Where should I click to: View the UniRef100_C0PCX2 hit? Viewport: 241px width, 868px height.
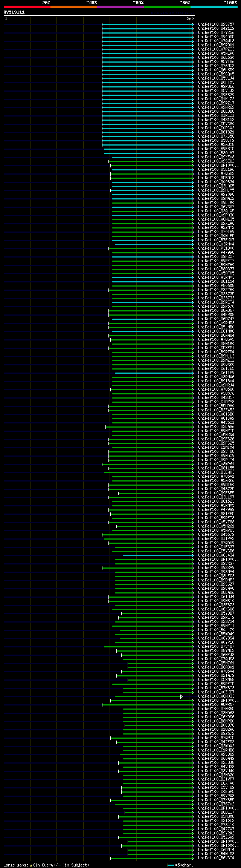pyautogui.click(x=216, y=128)
